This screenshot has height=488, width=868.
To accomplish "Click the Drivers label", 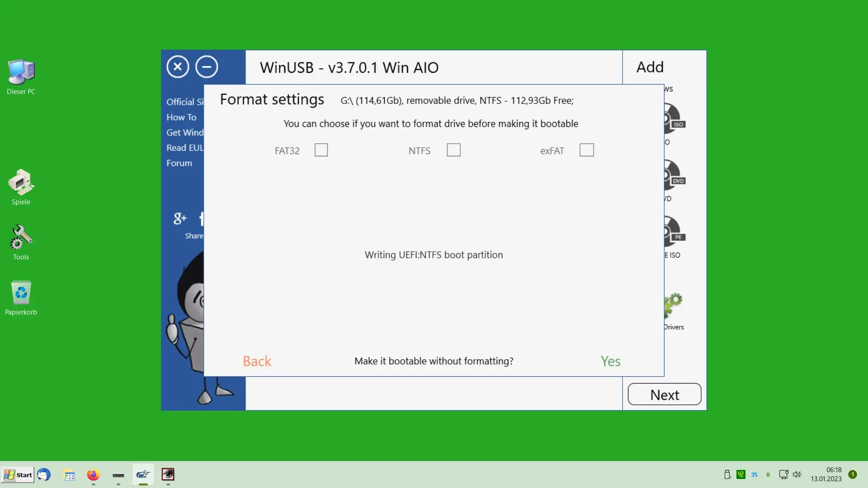I will tap(674, 327).
